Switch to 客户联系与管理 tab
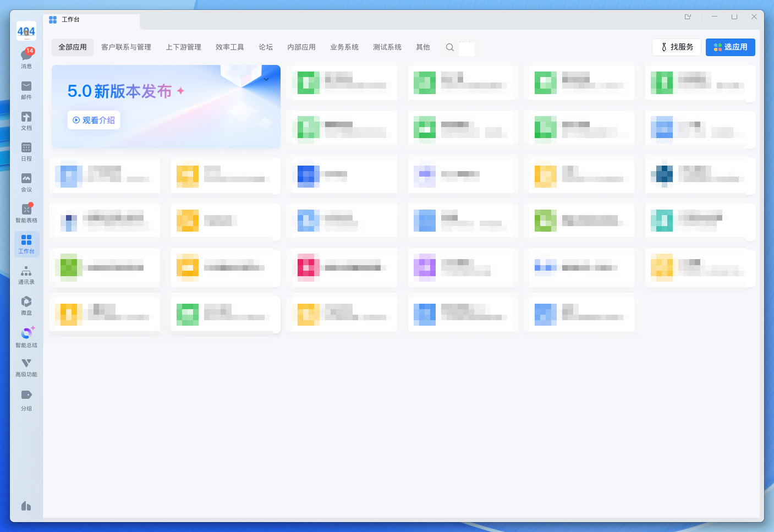The image size is (774, 532). [126, 47]
